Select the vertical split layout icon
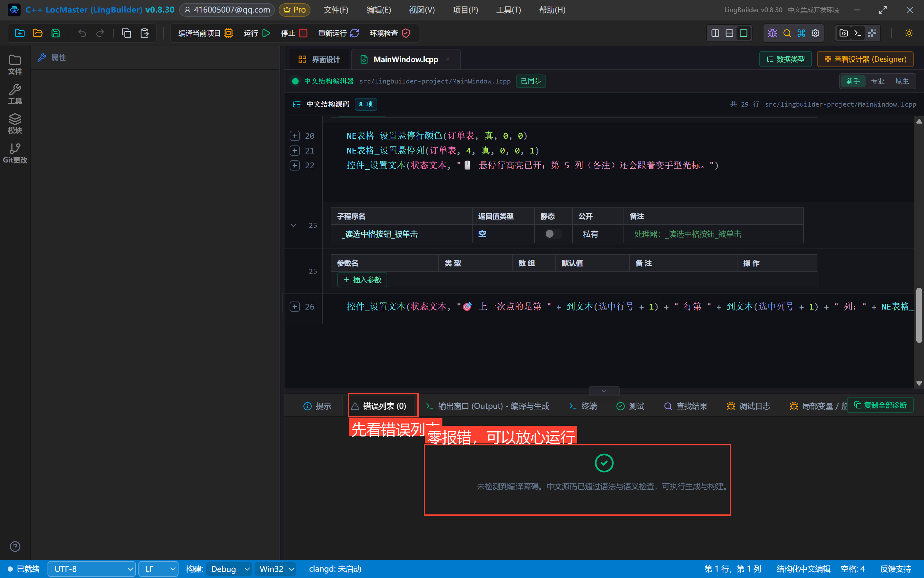This screenshot has width=924, height=578. [x=715, y=33]
